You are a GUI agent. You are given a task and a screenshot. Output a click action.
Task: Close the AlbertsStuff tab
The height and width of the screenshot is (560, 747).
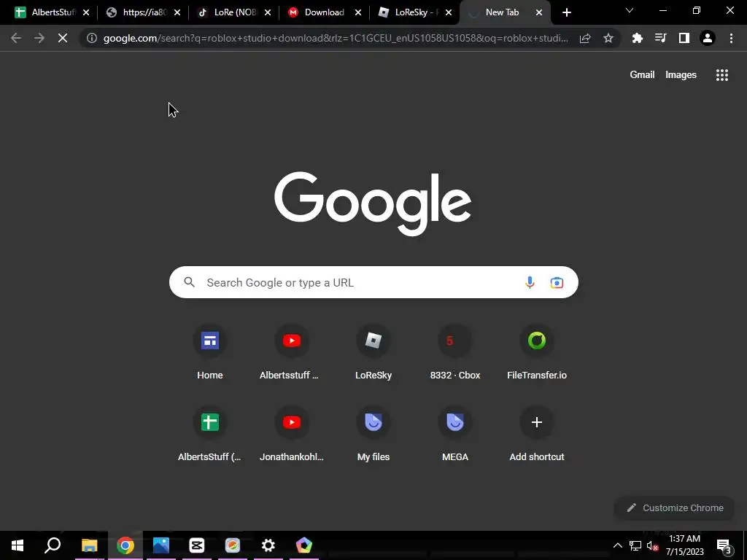coord(86,12)
